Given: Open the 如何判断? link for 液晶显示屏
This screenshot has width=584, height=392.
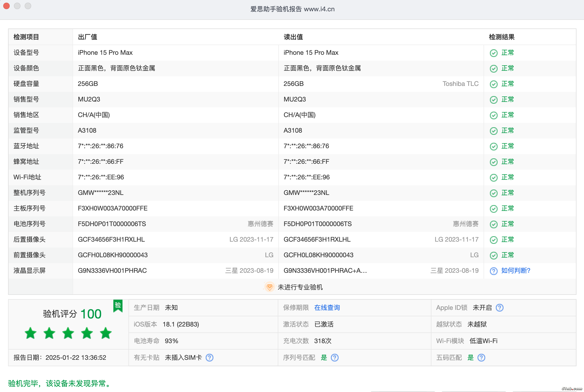Looking at the screenshot, I should point(516,271).
